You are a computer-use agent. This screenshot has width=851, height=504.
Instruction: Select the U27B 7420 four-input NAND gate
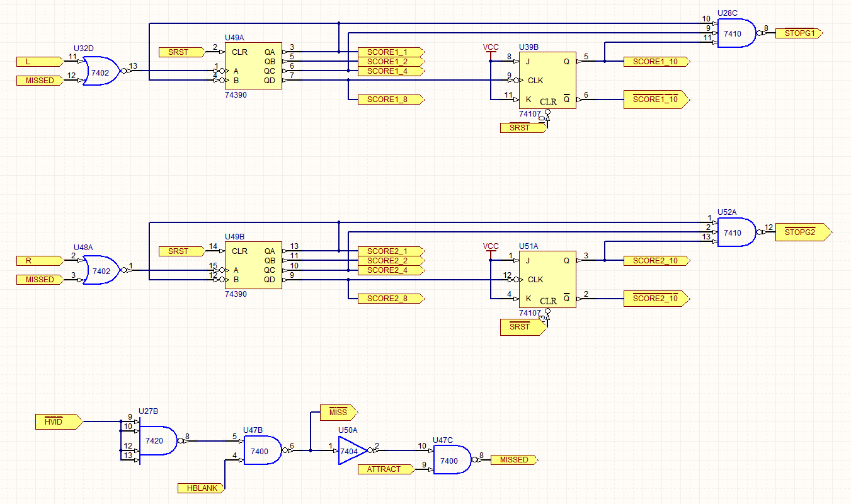(x=158, y=441)
